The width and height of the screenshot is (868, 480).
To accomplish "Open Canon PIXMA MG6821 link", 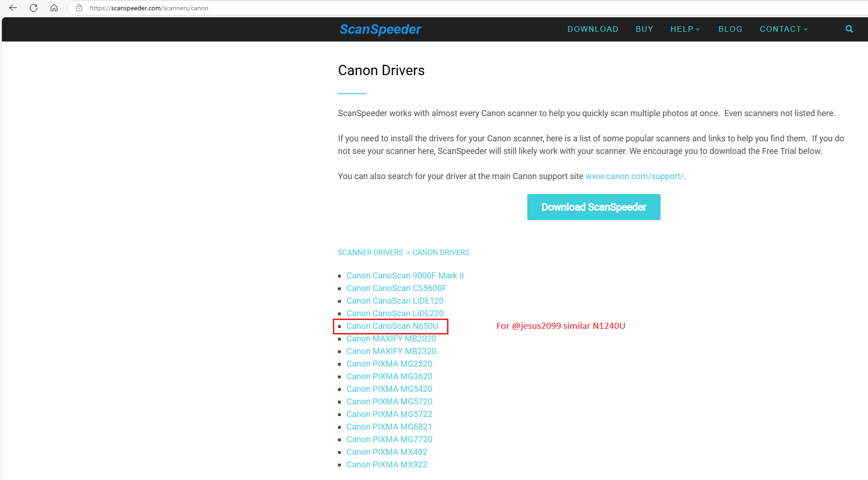I will click(x=389, y=427).
